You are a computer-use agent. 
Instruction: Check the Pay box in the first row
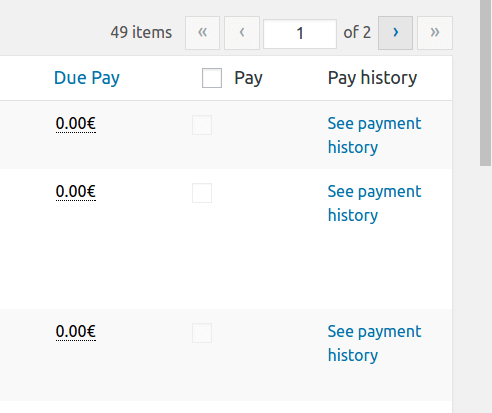click(202, 125)
